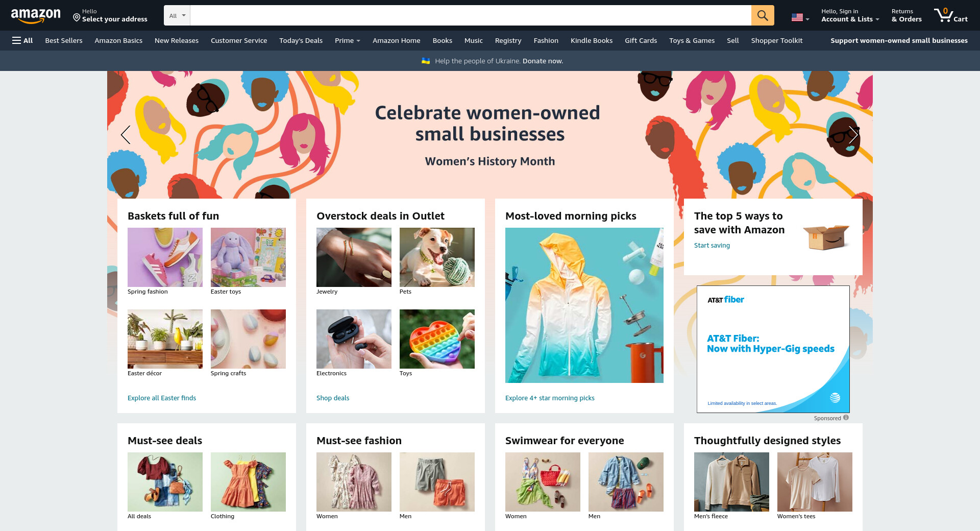Open the US flag language selector

click(800, 17)
